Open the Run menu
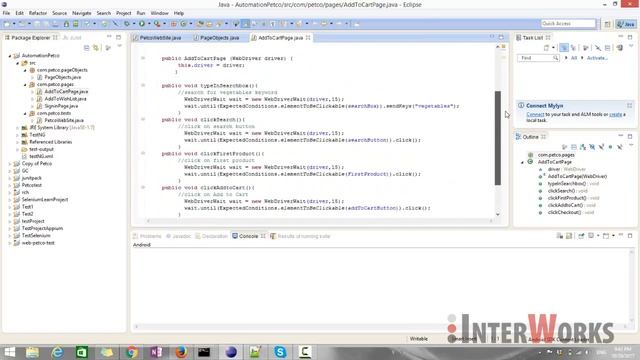The height and width of the screenshot is (360, 640). click(141, 13)
